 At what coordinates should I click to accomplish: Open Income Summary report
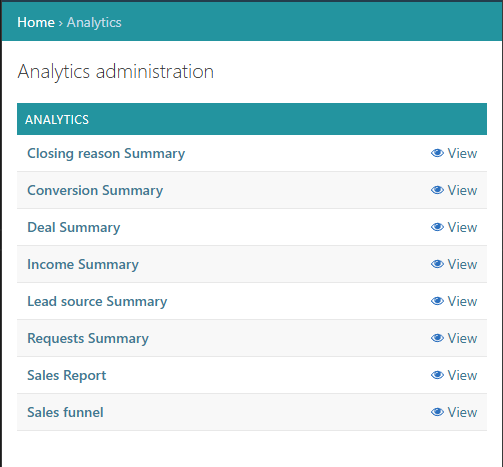click(83, 265)
